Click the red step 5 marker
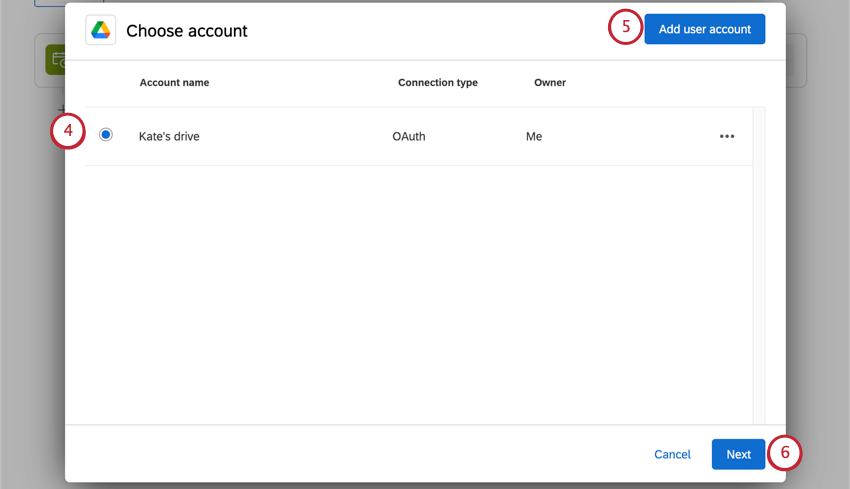Viewport: 850px width, 489px height. pyautogui.click(x=625, y=27)
